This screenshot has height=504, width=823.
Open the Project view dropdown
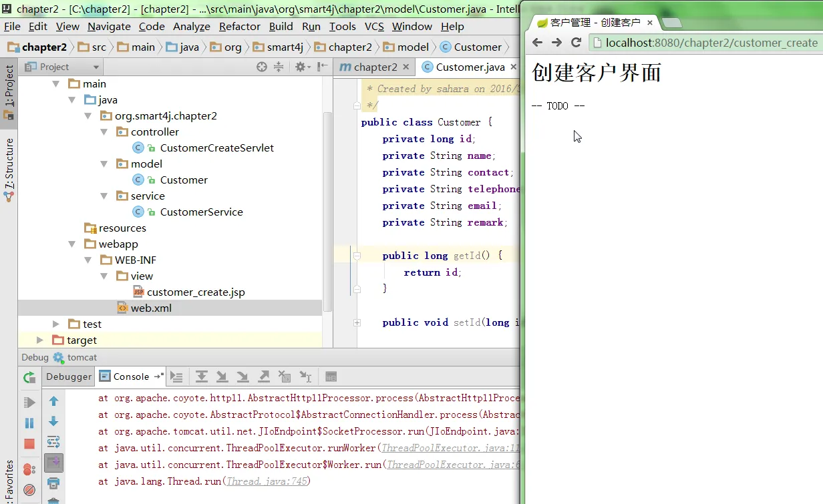(x=96, y=67)
